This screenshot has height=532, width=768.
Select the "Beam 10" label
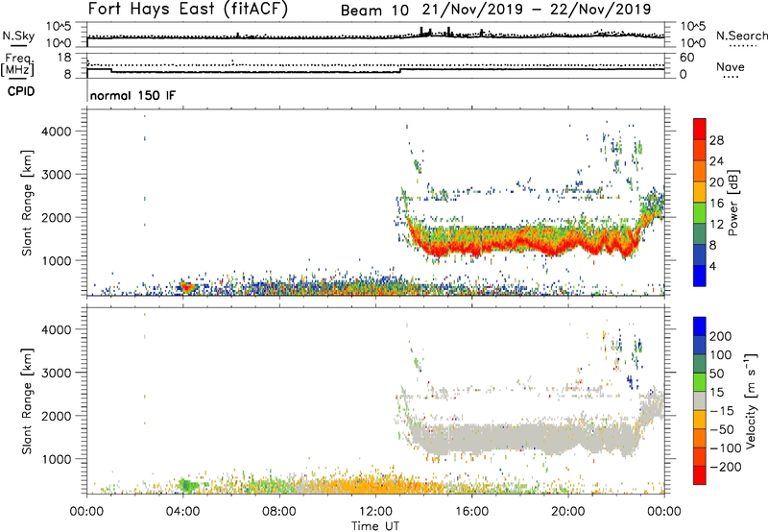(374, 11)
